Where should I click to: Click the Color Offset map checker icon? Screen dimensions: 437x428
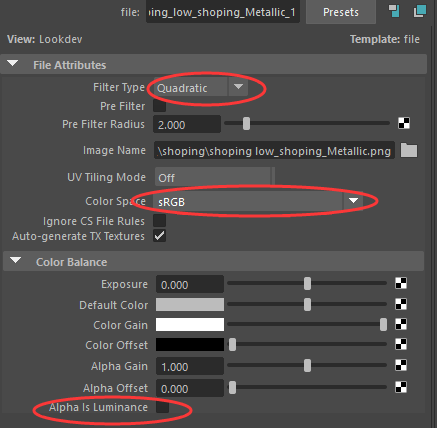point(401,344)
